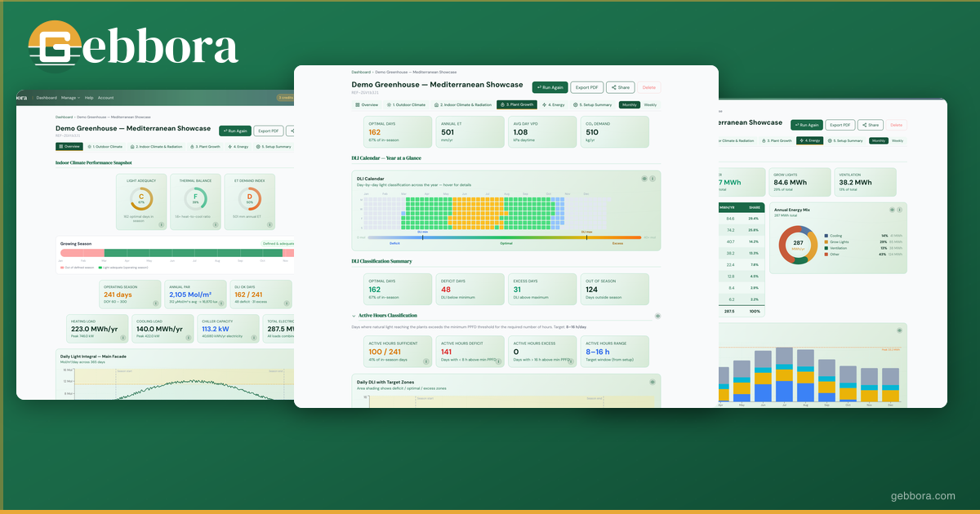
Task: Click info icon on Heating Load card
Action: (x=123, y=336)
